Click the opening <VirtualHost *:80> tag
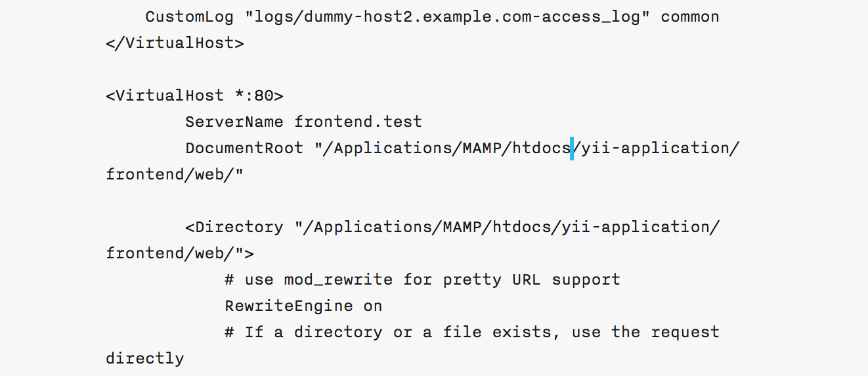The image size is (868, 376). coord(194,96)
